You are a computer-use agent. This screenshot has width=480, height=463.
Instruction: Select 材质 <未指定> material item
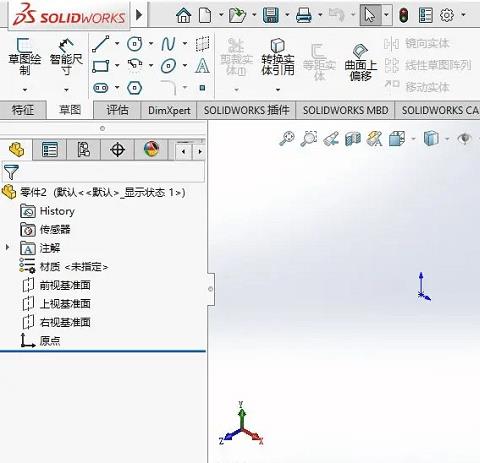[x=64, y=266]
